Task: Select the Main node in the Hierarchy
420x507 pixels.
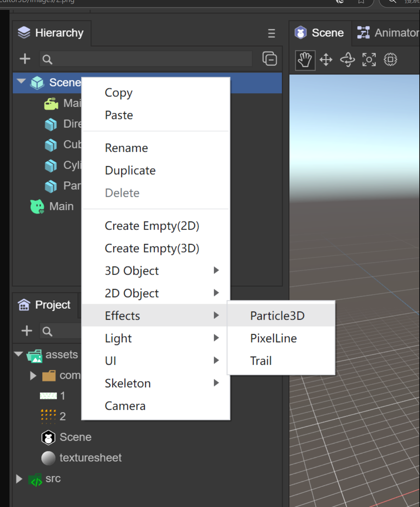Action: (x=61, y=206)
